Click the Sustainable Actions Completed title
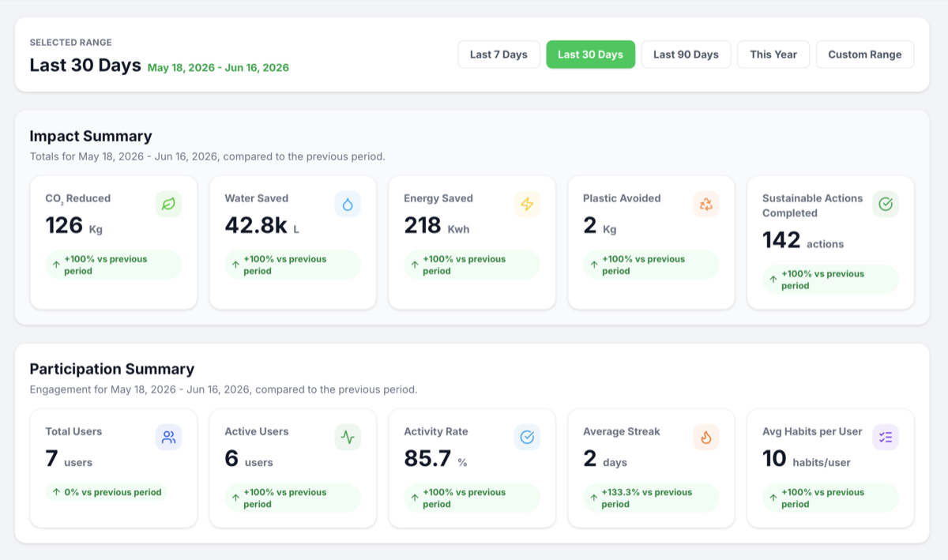Image resolution: width=948 pixels, height=560 pixels. coord(812,205)
